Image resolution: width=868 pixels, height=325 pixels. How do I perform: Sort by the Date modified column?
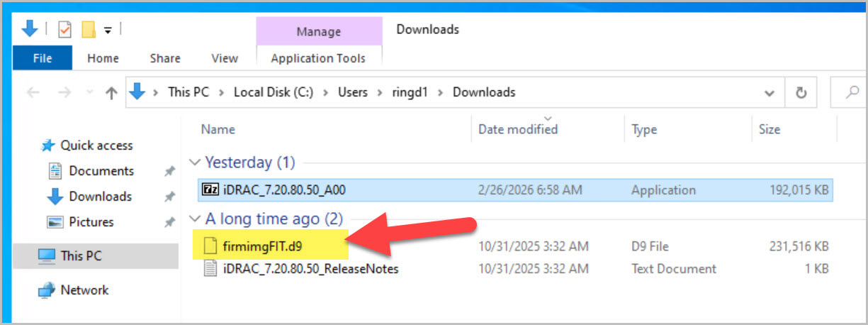[x=518, y=129]
